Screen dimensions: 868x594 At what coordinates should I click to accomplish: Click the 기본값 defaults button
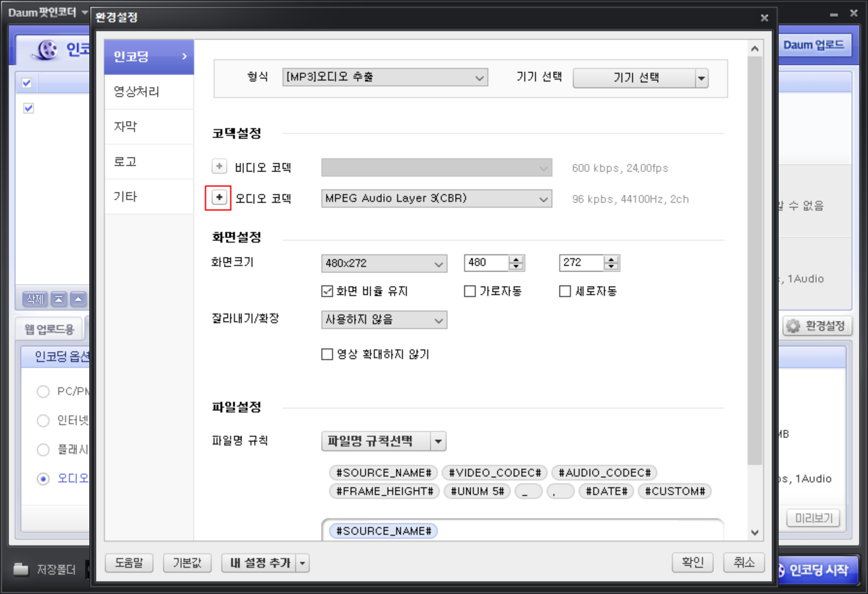[x=187, y=563]
